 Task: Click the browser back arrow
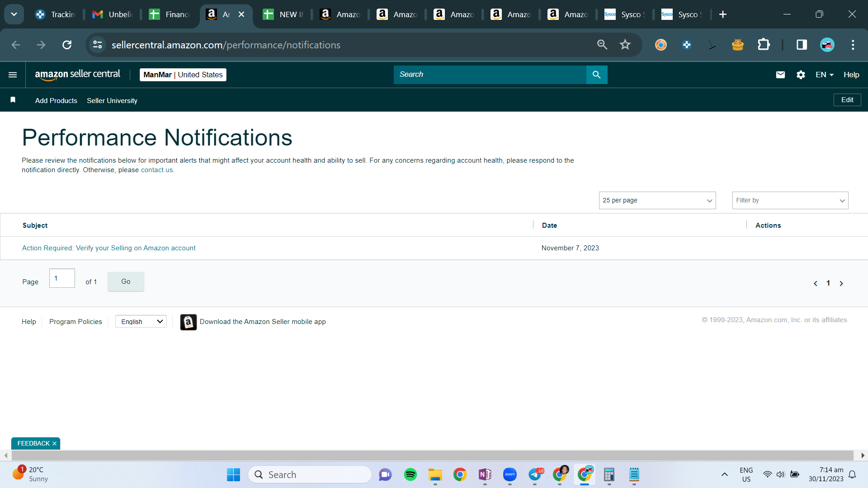pyautogui.click(x=16, y=45)
